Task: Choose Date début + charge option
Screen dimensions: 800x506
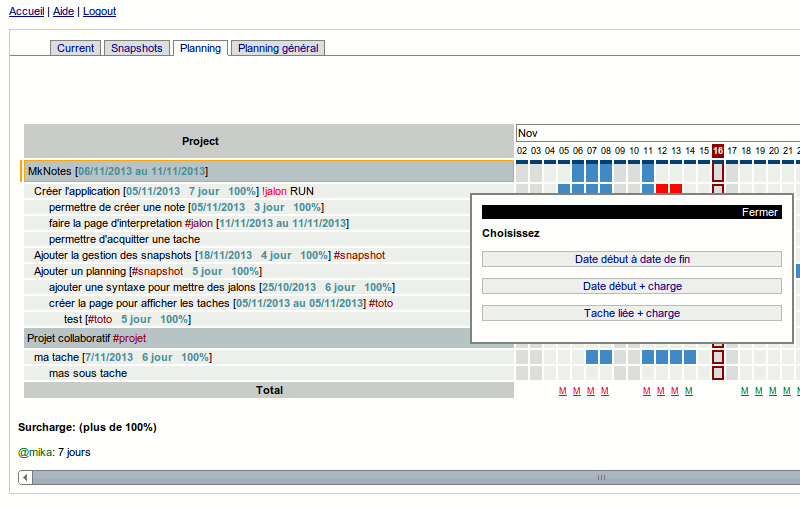Action: [632, 286]
